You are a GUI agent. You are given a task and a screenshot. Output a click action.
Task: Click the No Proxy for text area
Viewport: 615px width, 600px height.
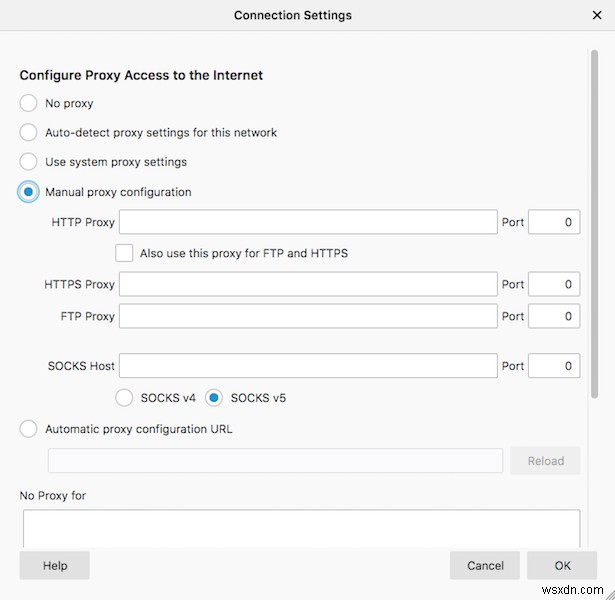pos(300,528)
